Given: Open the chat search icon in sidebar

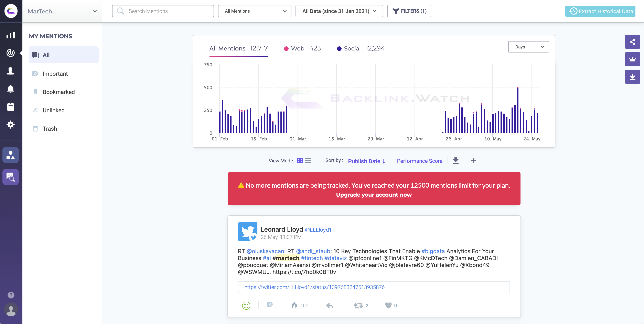Looking at the screenshot, I should pos(11,177).
